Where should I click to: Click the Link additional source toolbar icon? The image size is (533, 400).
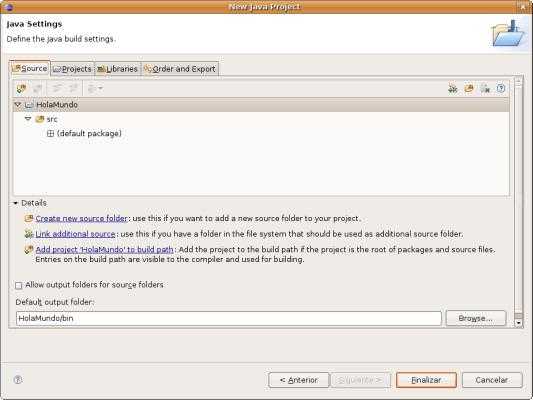(x=453, y=89)
